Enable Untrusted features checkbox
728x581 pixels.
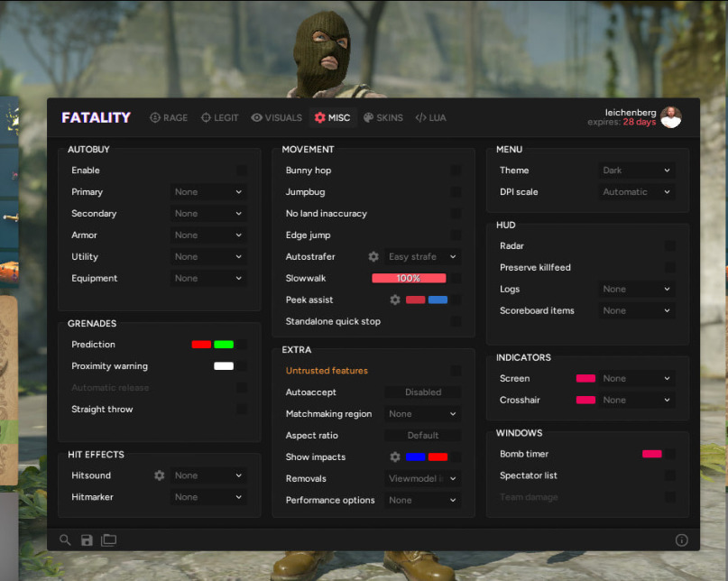click(456, 371)
